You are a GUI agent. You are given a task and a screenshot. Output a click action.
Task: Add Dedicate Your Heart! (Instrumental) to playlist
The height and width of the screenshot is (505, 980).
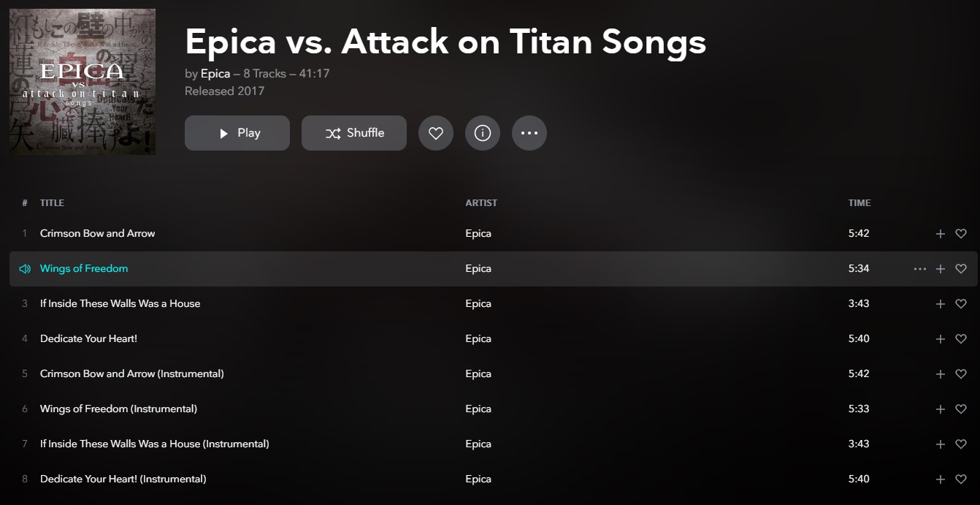941,479
